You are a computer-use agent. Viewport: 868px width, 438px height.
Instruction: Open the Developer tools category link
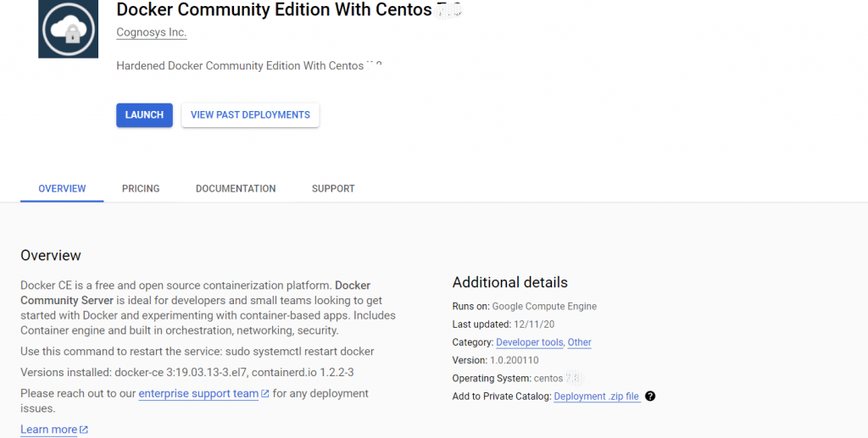point(529,342)
